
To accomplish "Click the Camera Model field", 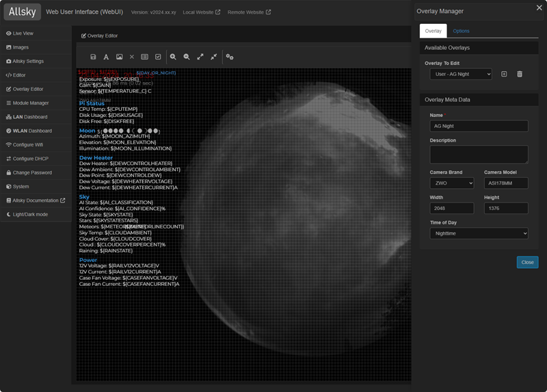I will [x=506, y=183].
